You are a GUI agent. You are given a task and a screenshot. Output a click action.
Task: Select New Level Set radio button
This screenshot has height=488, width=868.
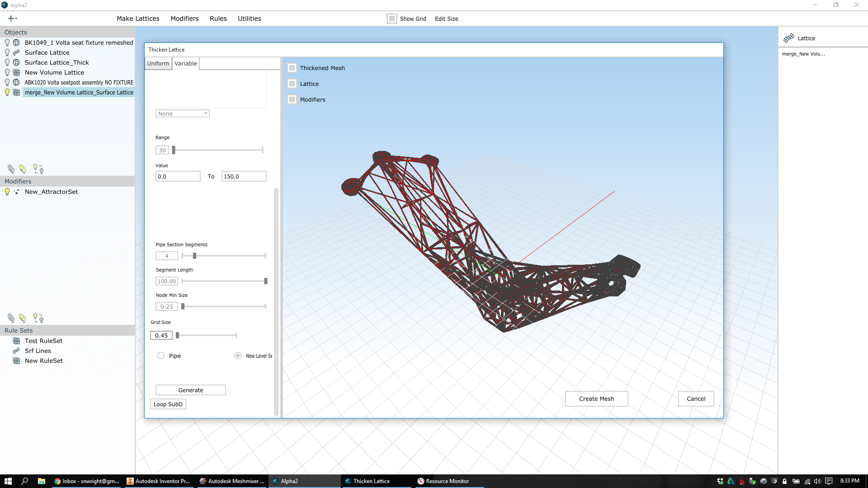[x=238, y=356]
